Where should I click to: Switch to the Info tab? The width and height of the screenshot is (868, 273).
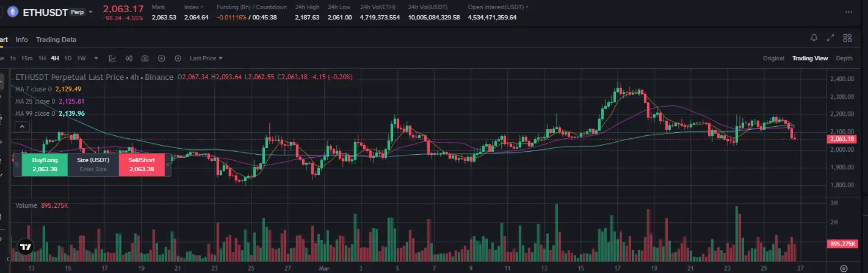click(x=22, y=40)
